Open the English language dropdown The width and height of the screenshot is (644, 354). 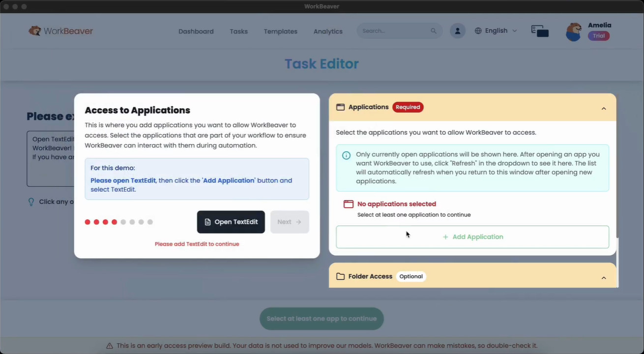point(496,31)
